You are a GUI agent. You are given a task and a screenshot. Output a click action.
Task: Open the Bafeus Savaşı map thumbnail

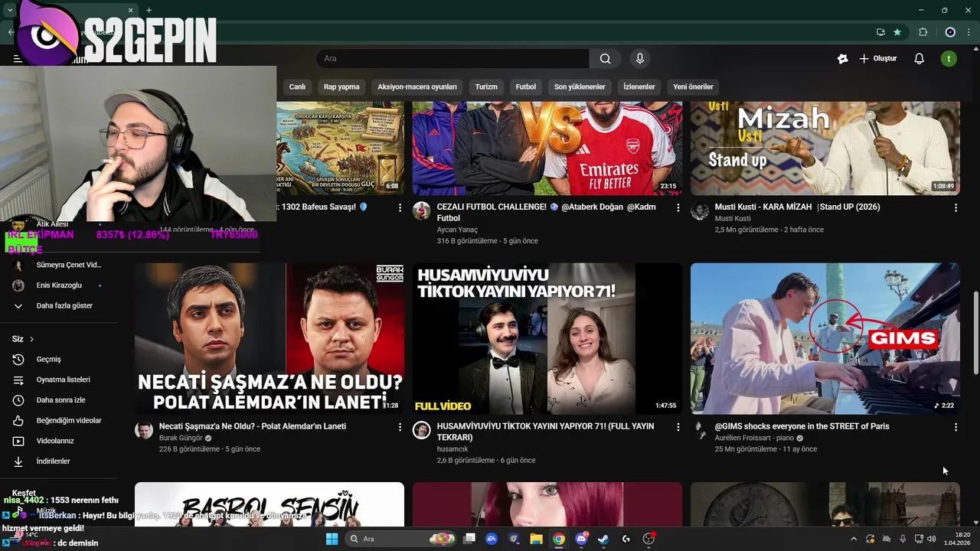[340, 148]
